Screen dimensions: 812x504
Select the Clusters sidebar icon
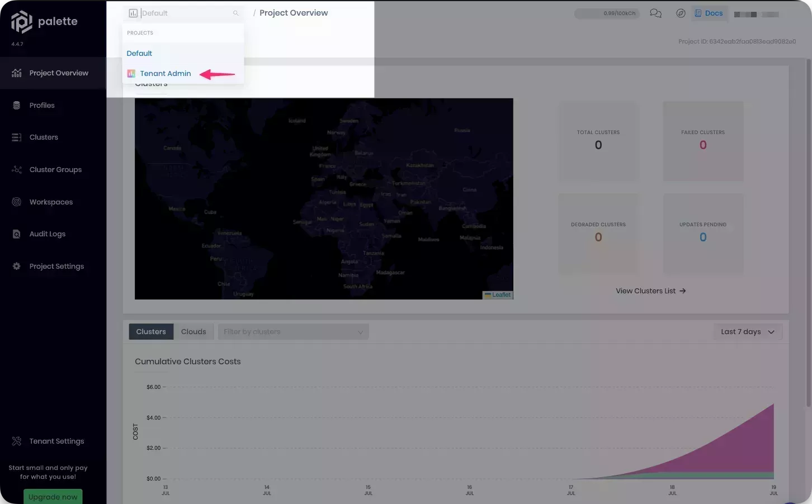coord(17,137)
